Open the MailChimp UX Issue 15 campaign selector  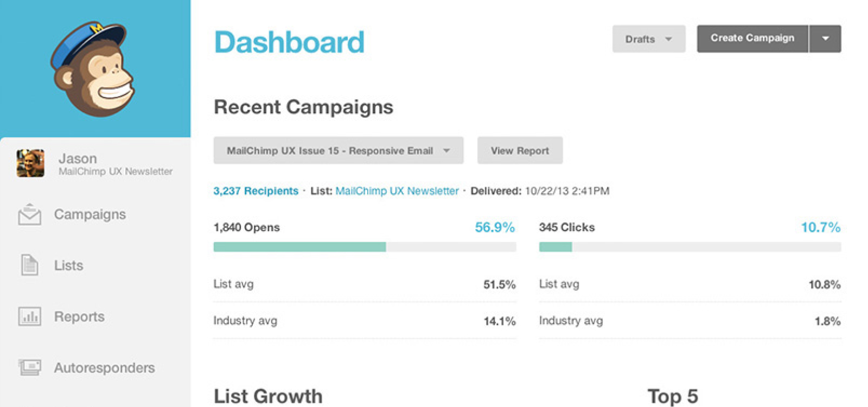tap(338, 150)
